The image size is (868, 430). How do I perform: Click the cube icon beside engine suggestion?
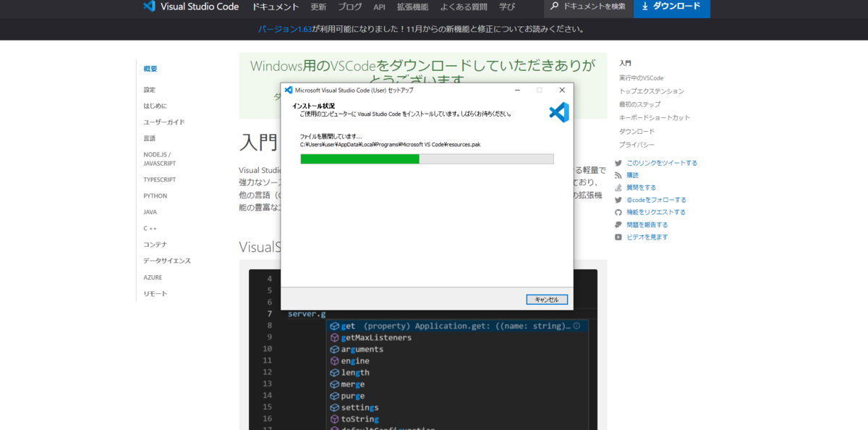point(334,361)
